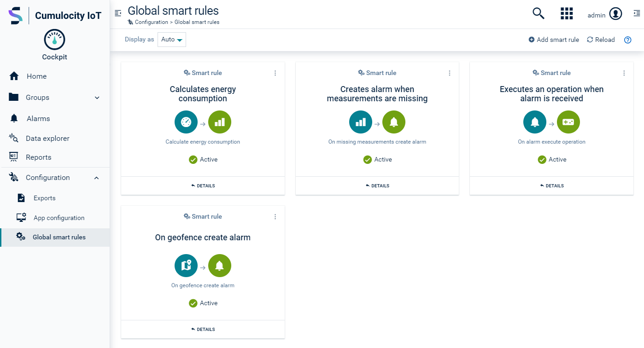Screen dimensions: 644x348
Task: Toggle the right drawer icon
Action: (636, 14)
